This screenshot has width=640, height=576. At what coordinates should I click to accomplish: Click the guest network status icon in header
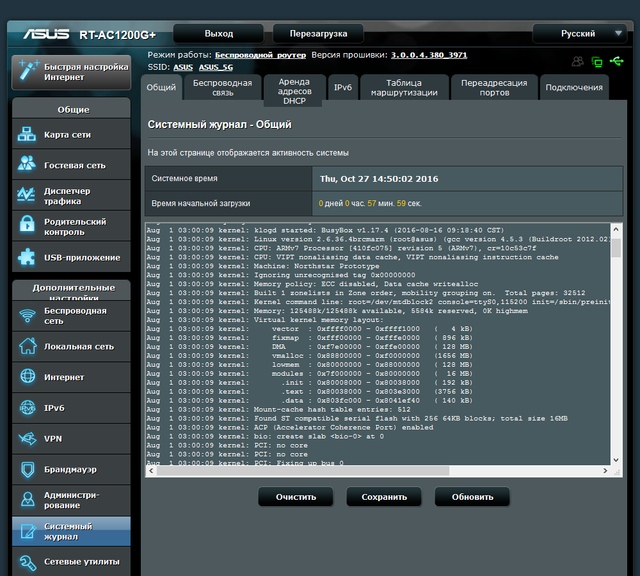pos(578,61)
